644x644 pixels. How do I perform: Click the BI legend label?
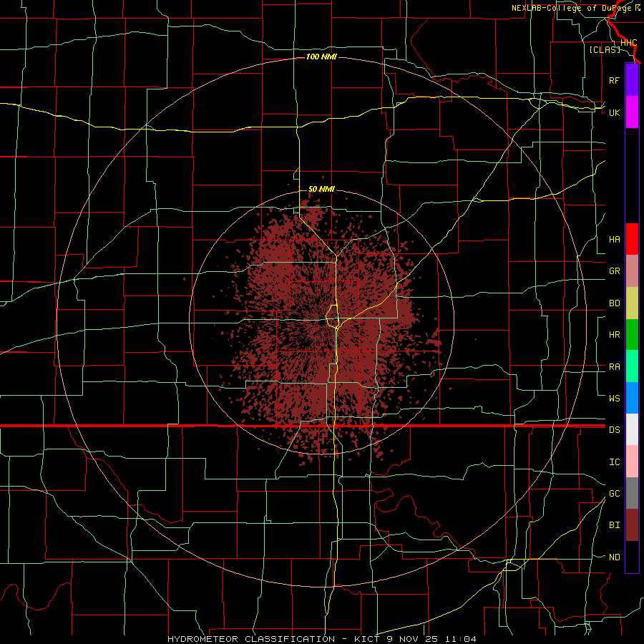[615, 525]
